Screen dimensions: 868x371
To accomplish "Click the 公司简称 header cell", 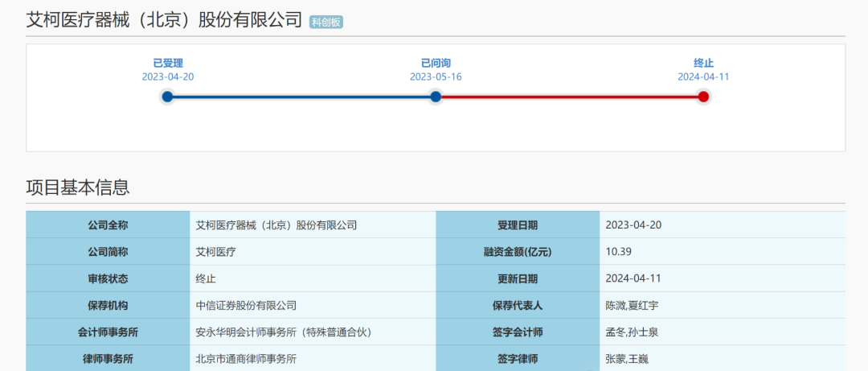I will coord(108,252).
